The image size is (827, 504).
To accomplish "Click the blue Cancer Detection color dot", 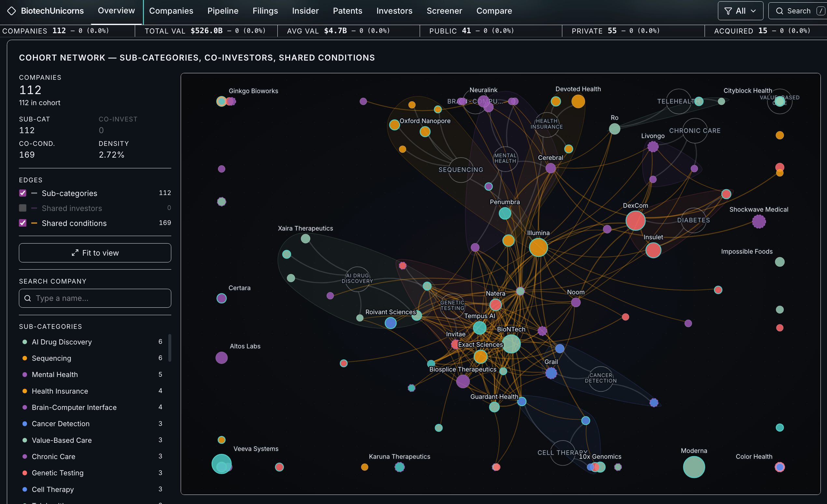I will [24, 424].
